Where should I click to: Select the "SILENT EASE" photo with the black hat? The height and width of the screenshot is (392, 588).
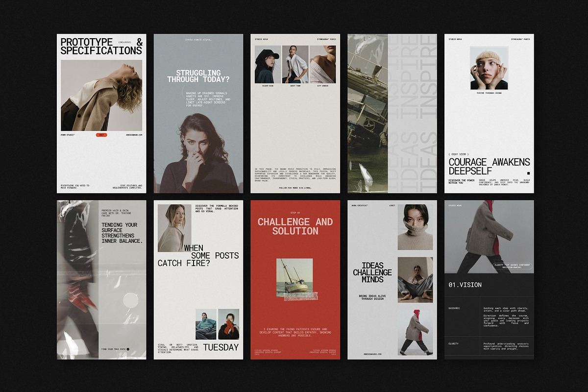pos(268,64)
